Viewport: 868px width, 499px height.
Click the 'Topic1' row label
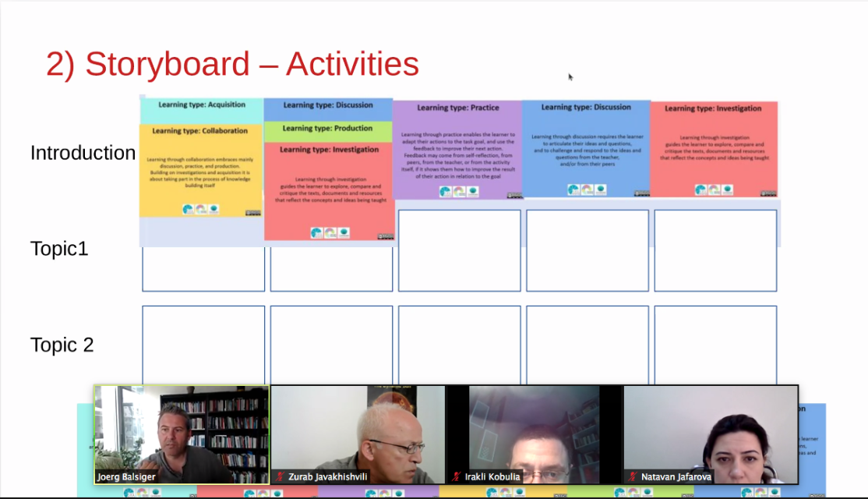coord(59,249)
